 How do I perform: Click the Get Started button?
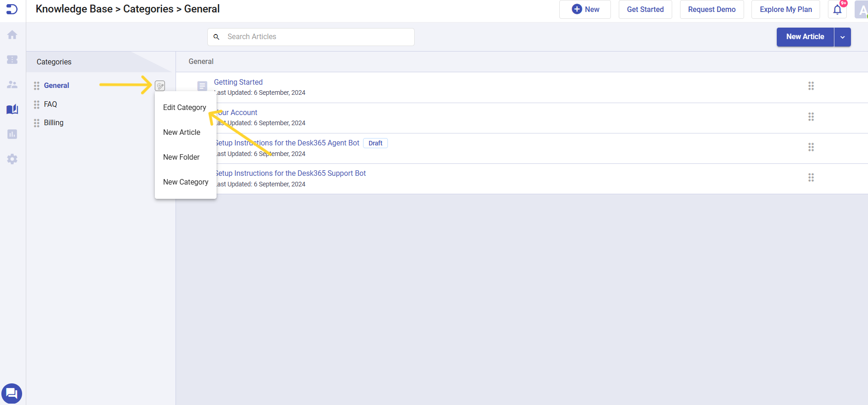click(x=645, y=9)
